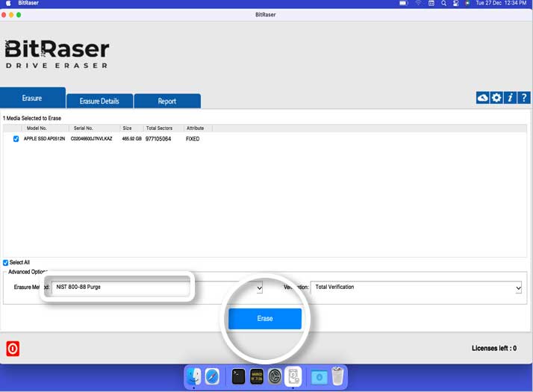Click the info 'i' icon
Image resolution: width=533 pixels, height=392 pixels.
point(510,98)
